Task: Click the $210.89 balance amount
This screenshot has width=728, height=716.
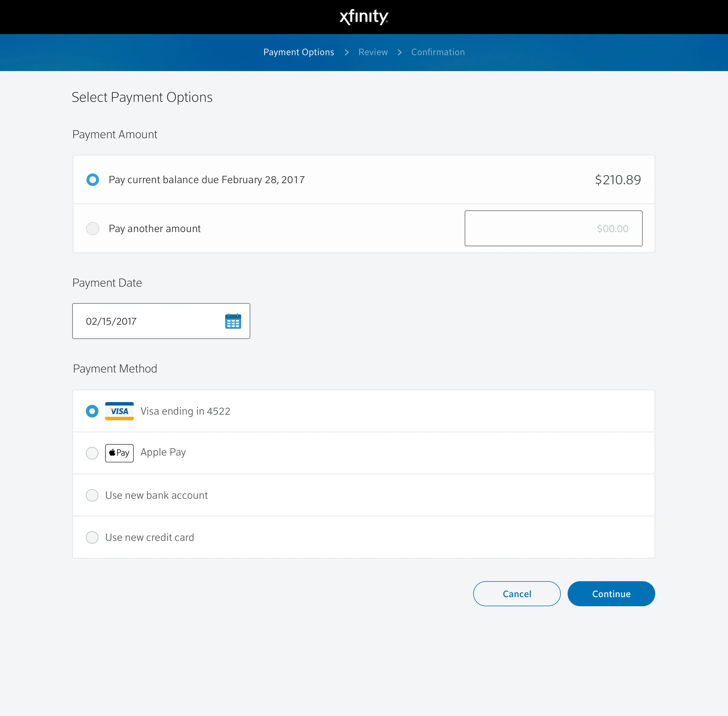Action: (617, 180)
